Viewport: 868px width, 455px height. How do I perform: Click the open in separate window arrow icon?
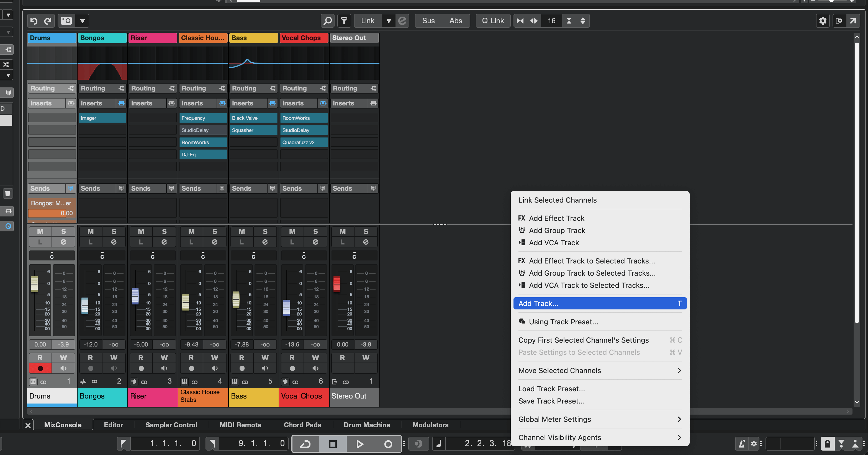point(853,21)
